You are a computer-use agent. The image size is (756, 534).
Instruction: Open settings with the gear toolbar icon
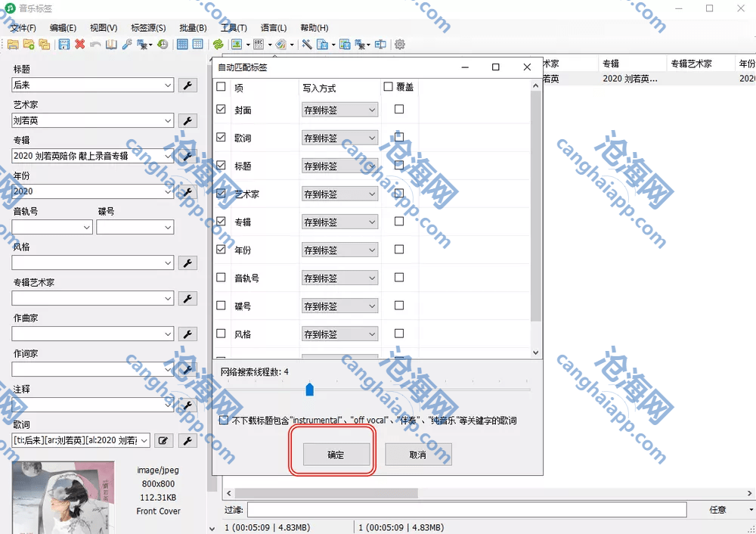[x=400, y=45]
